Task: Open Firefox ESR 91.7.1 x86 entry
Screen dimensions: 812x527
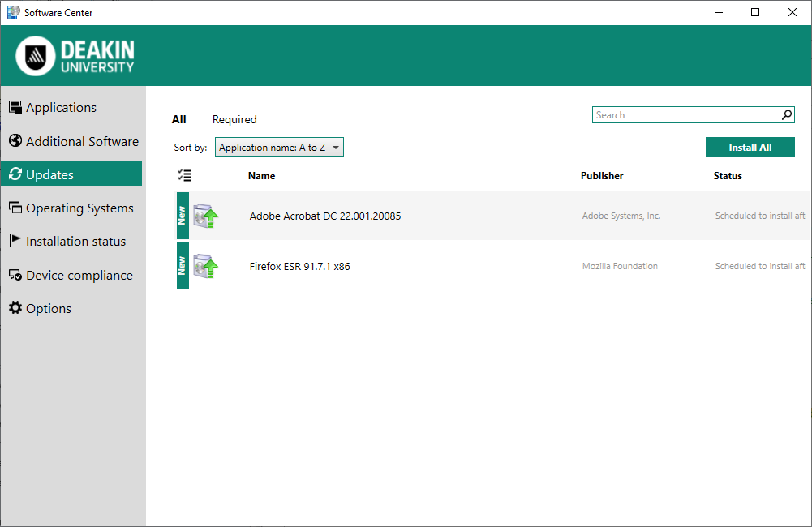Action: (x=300, y=266)
